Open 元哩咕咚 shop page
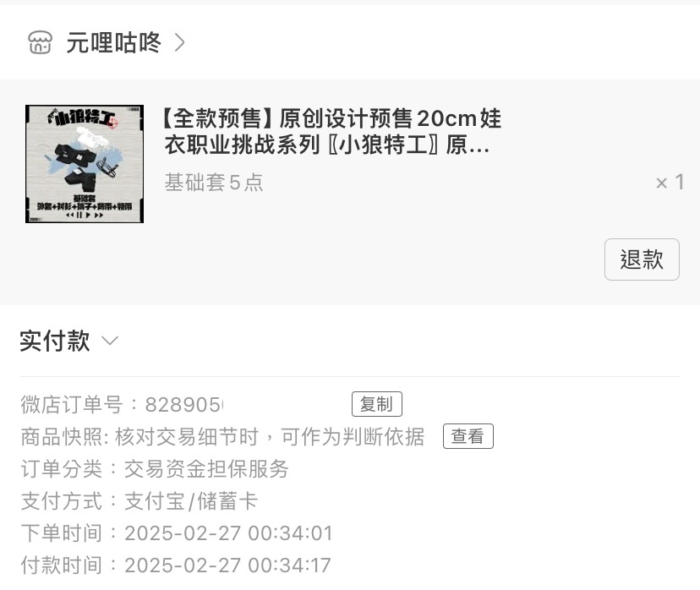 tap(113, 42)
